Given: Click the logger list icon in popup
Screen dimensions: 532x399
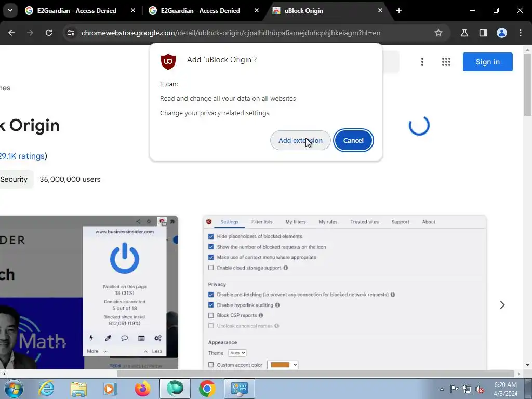Looking at the screenshot, I should pyautogui.click(x=141, y=338).
